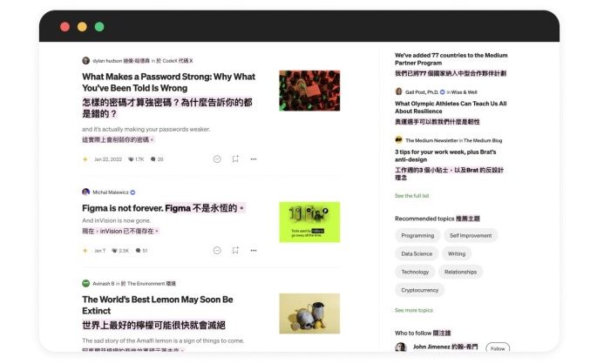Open '3 tips for your work week' post
Screen dimensions: 597x364
point(445,156)
